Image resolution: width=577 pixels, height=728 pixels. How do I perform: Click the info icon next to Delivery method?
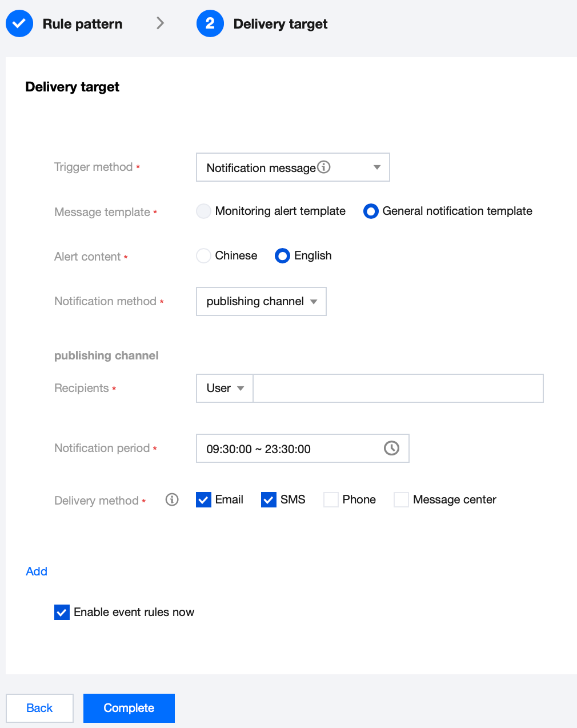[172, 499]
